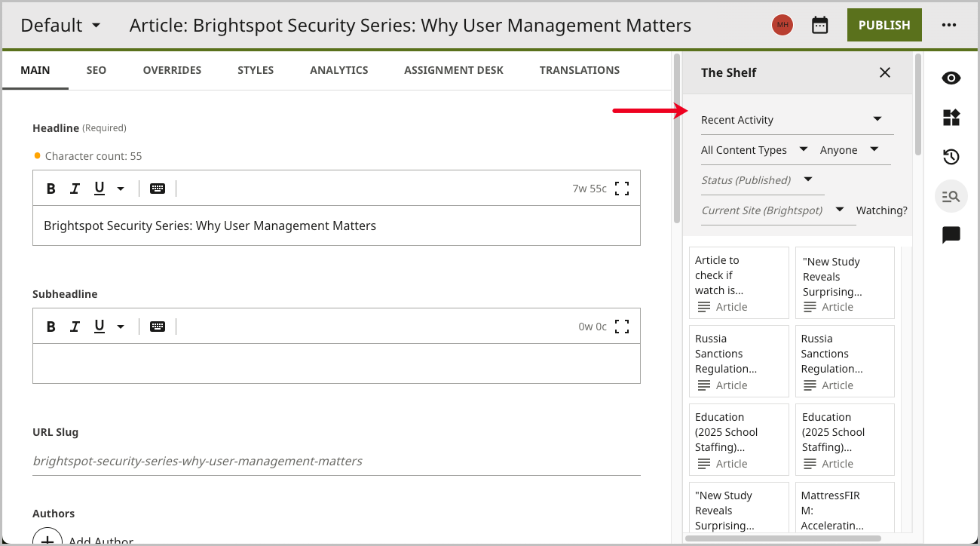Switch to the ANALYTICS tab
980x546 pixels.
pos(339,70)
